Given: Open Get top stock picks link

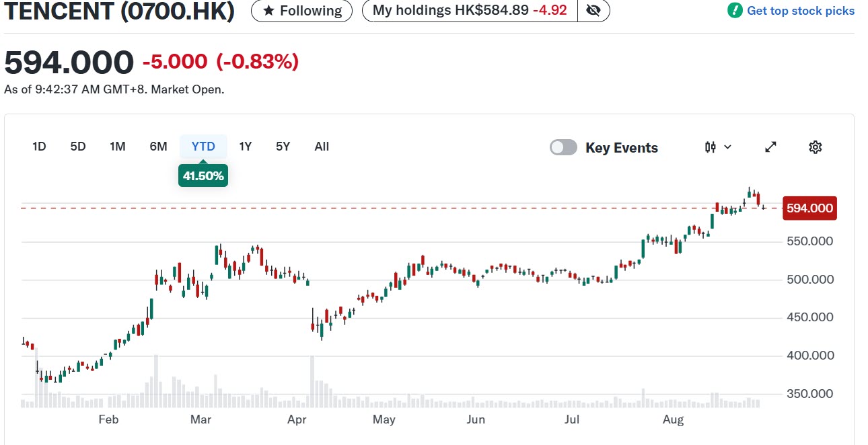Looking at the screenshot, I should coord(801,11).
